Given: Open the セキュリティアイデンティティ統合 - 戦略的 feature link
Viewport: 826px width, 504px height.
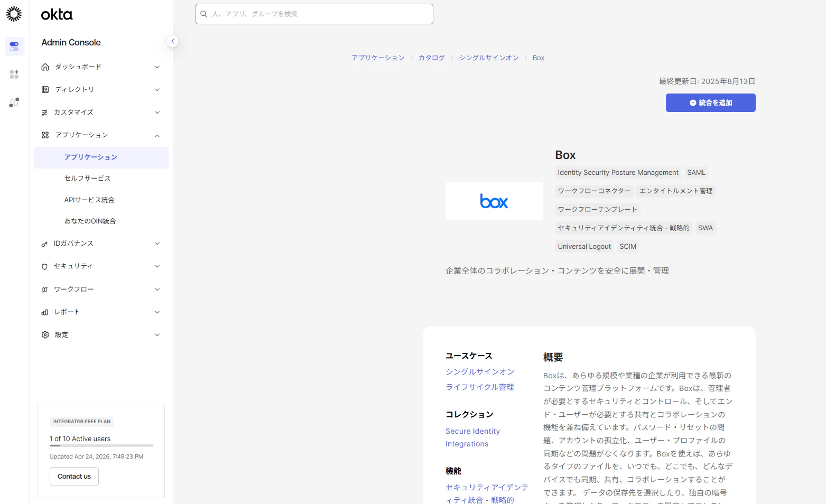Looking at the screenshot, I should [487, 493].
